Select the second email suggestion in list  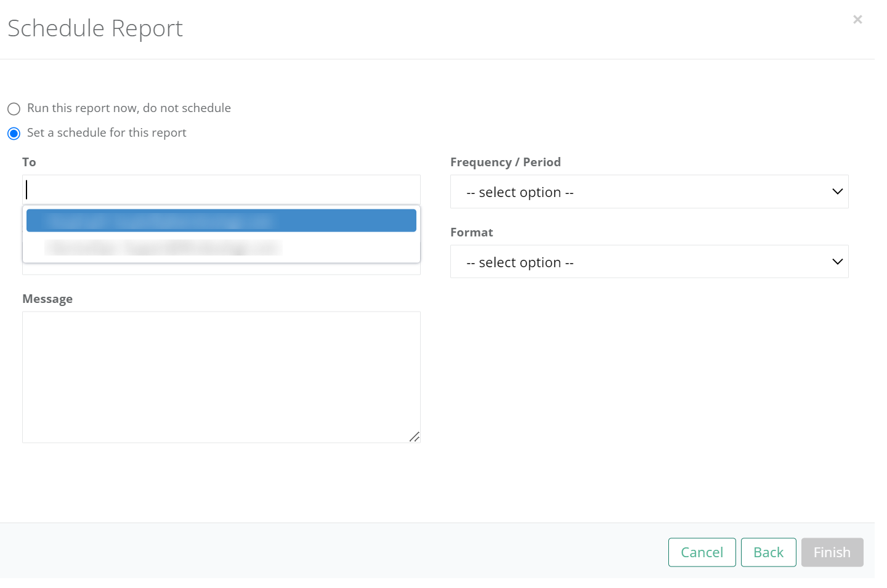pos(221,247)
